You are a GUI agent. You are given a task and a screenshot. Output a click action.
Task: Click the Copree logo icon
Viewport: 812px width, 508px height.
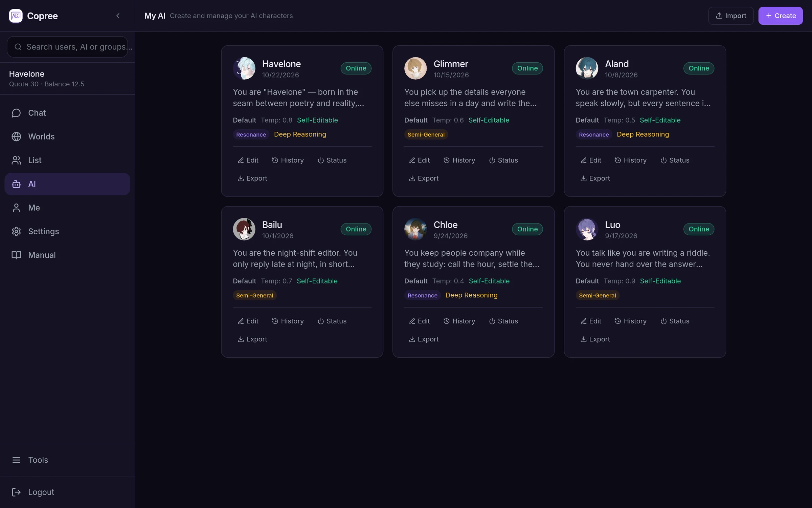16,16
